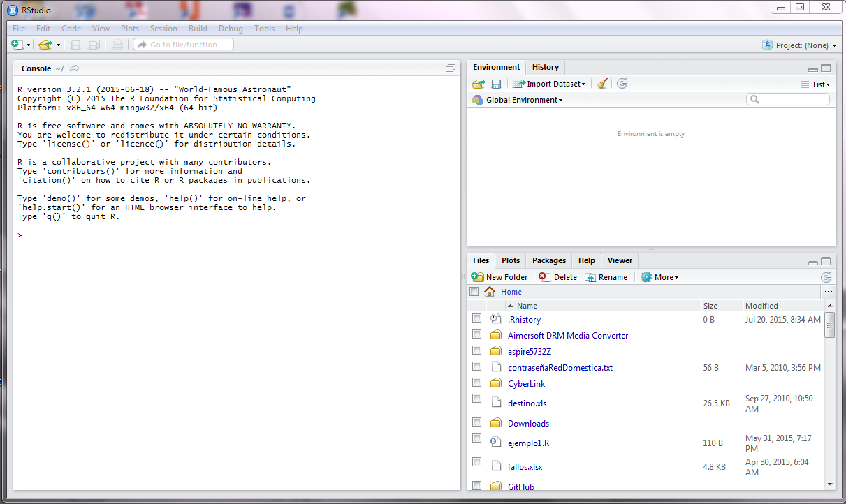Check the destino.xls checkbox
Image resolution: width=846 pixels, height=504 pixels.
[476, 399]
